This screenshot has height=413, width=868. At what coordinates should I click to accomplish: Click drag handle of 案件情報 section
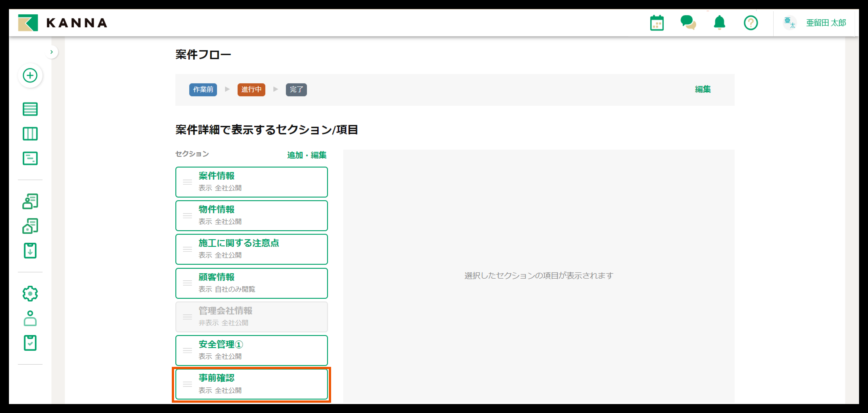coord(187,182)
